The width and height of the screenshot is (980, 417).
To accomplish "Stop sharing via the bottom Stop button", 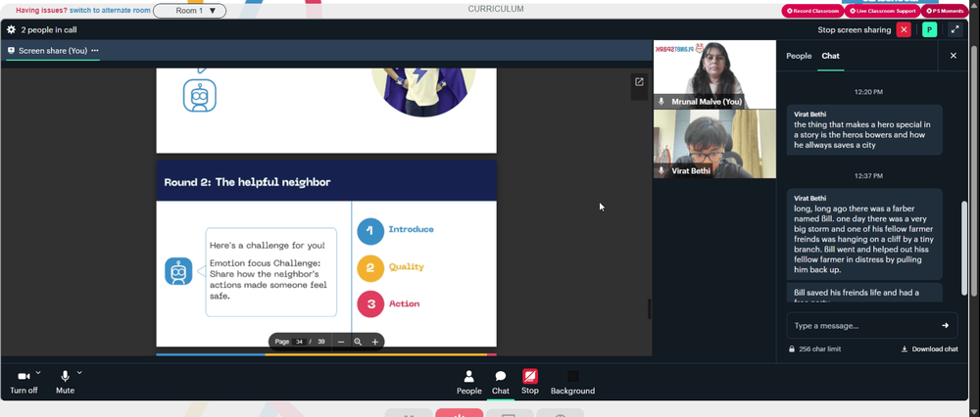I will 530,382.
